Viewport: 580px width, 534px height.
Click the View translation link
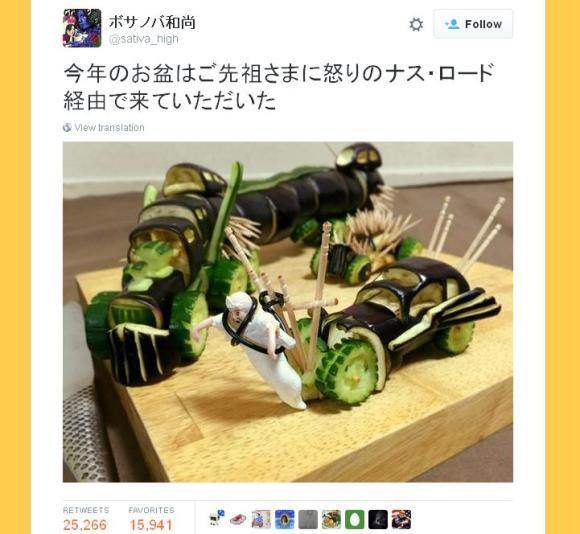(x=109, y=128)
